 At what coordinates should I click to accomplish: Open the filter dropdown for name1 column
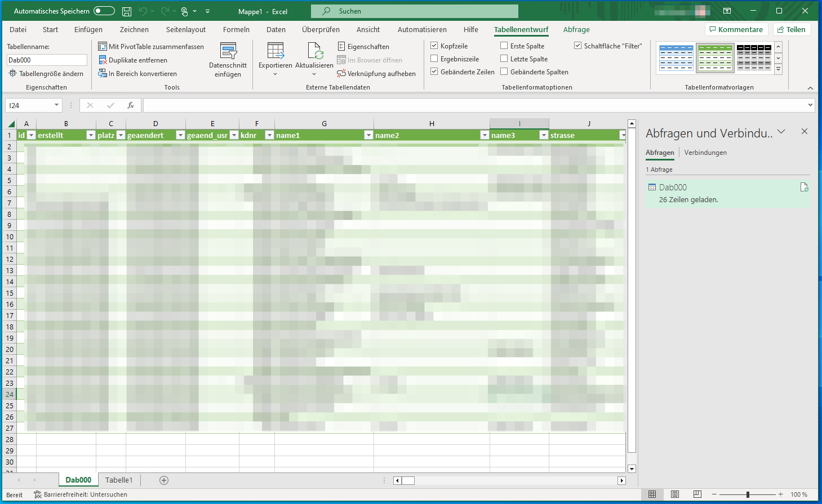click(x=368, y=135)
